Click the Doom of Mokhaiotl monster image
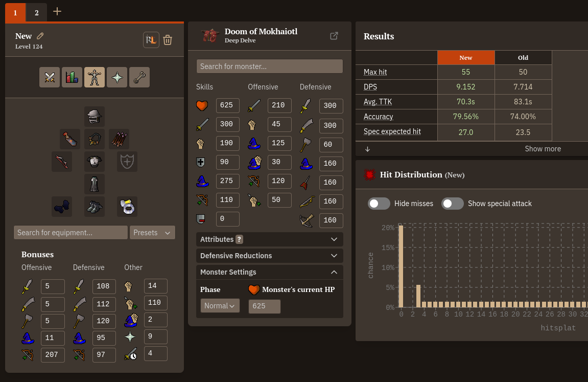Screen dimensions: 588x382 pyautogui.click(x=210, y=36)
